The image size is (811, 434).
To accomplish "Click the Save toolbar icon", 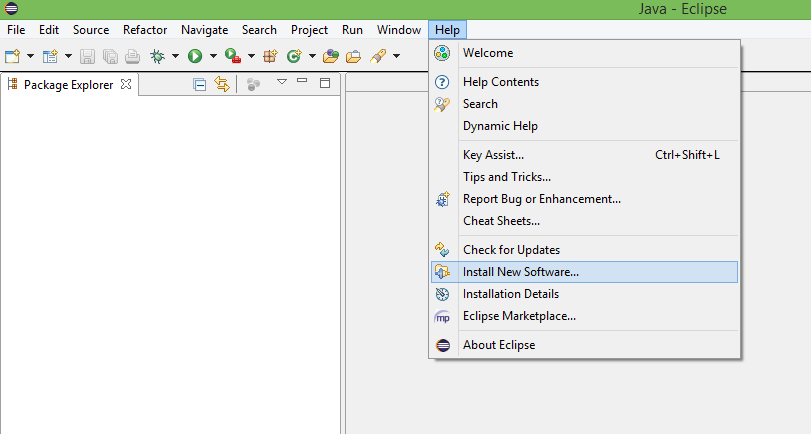I will (87, 56).
